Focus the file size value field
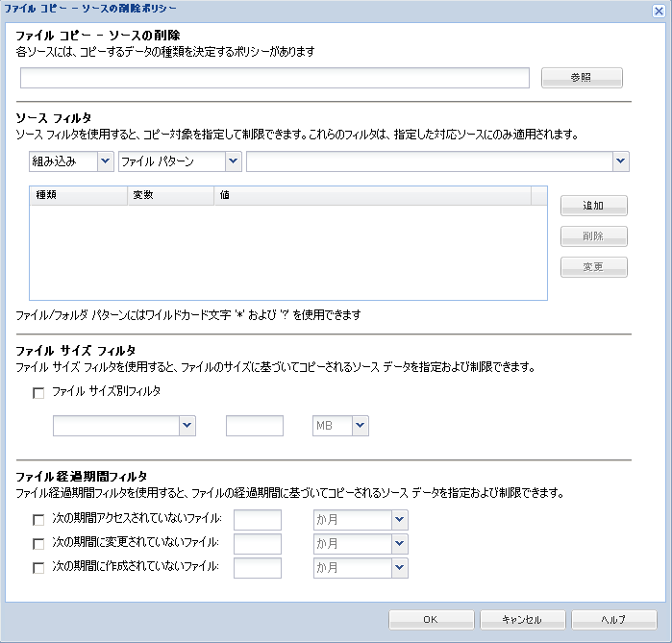This screenshot has width=672, height=643. 255,426
